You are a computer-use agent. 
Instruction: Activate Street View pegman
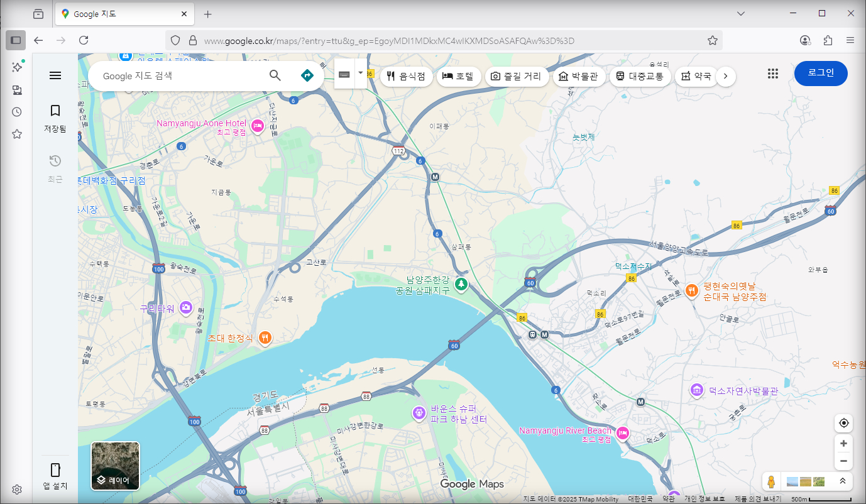click(x=770, y=481)
